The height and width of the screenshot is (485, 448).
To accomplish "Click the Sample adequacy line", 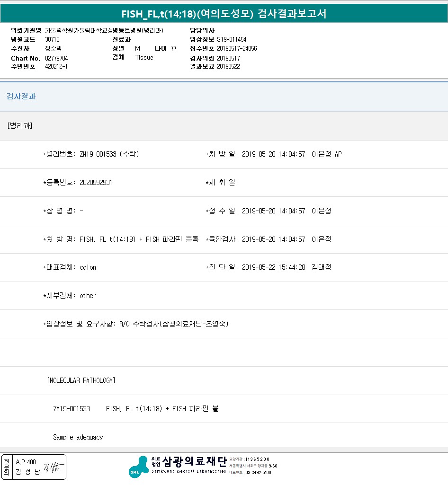I will [78, 437].
